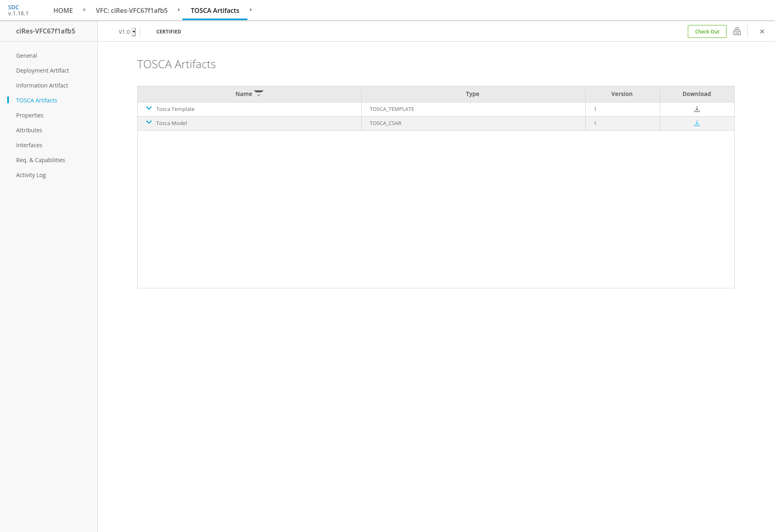
Task: Expand the Tosca Template row
Action: point(149,108)
